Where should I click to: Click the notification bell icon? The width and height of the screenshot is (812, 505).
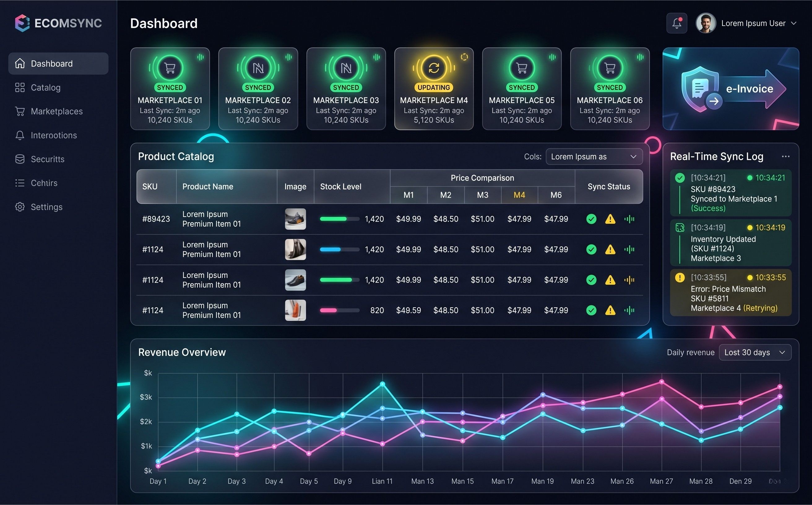point(676,23)
